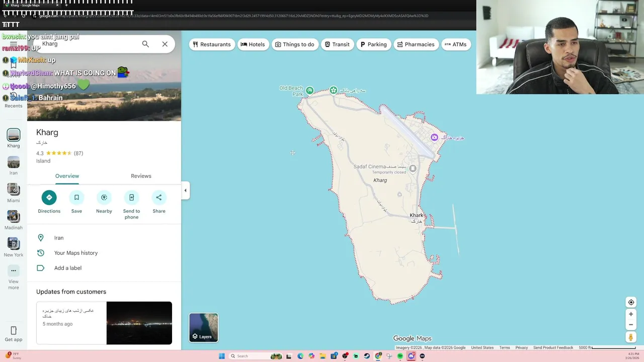
Task: Open Microsoft Edge from the taskbar
Action: point(300,356)
